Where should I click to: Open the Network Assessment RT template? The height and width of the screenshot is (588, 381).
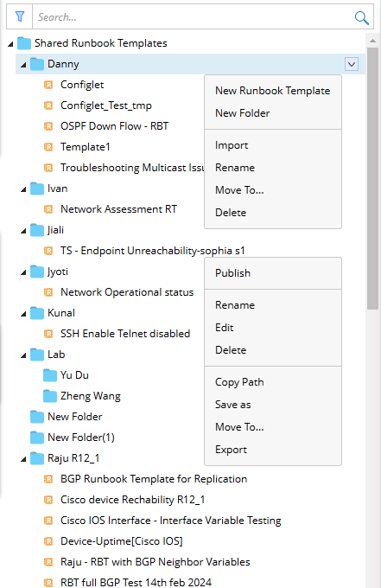coord(118,209)
